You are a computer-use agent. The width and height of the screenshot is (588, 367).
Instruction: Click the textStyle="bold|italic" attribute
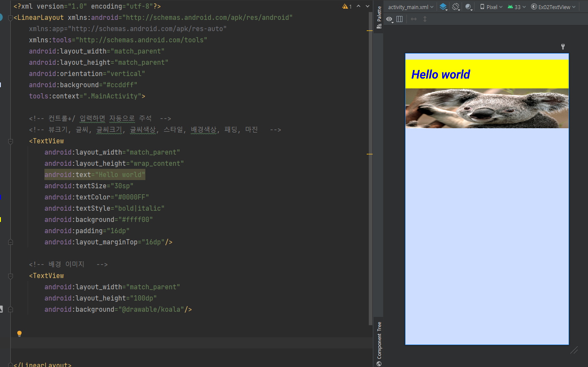(x=104, y=209)
